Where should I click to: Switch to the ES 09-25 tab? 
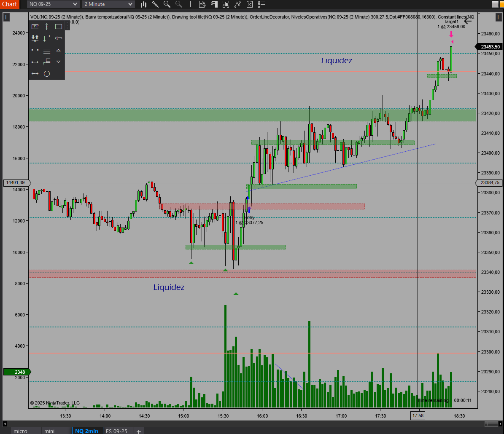pos(116,431)
